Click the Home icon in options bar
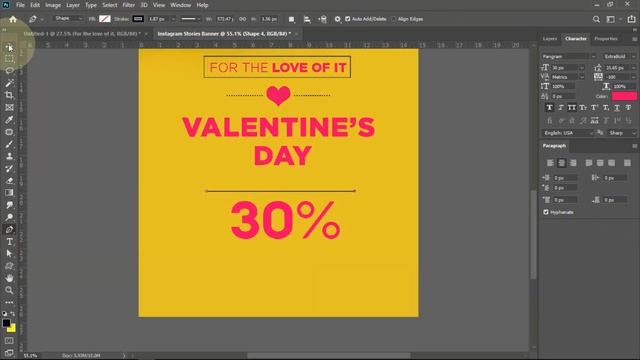The width and height of the screenshot is (640, 360). [13, 19]
